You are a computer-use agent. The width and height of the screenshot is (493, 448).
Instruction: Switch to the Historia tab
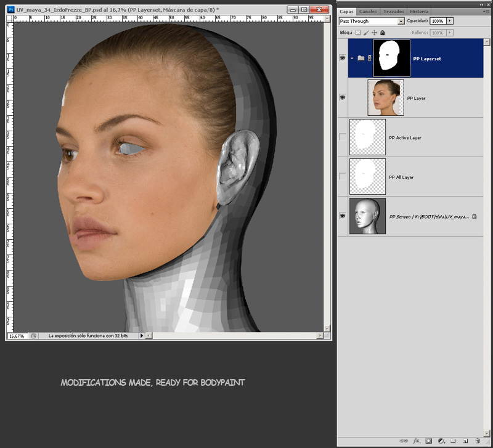(419, 11)
